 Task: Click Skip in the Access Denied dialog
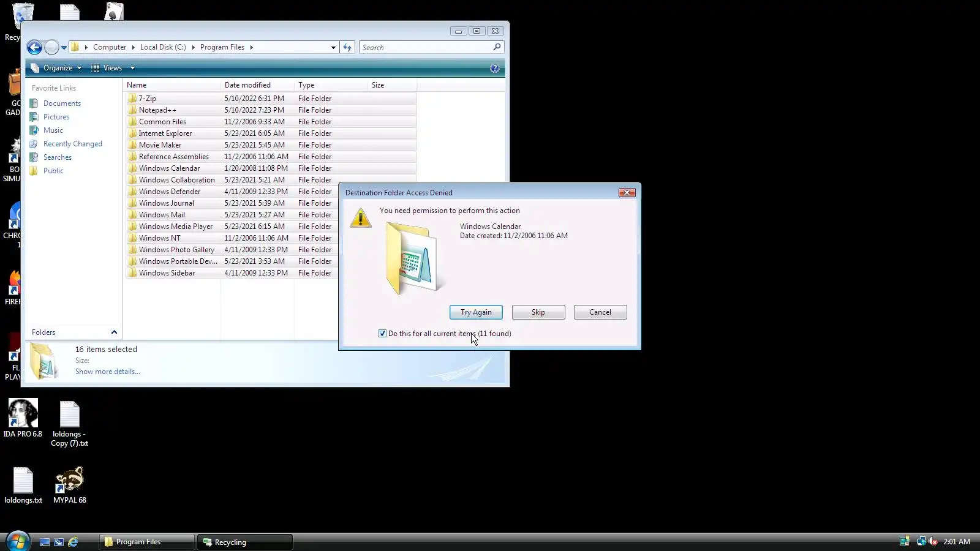pyautogui.click(x=538, y=312)
